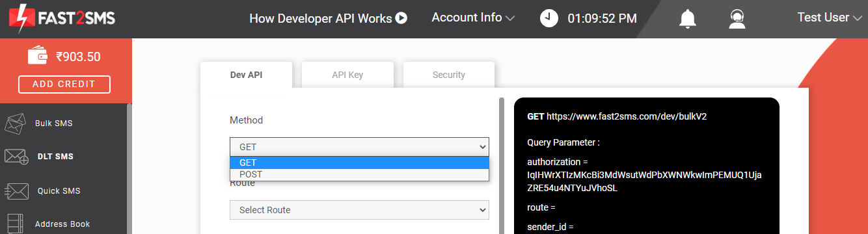This screenshot has height=234, width=868.
Task: Click the sidebar vertical scrollbar
Action: pyautogui.click(x=129, y=169)
